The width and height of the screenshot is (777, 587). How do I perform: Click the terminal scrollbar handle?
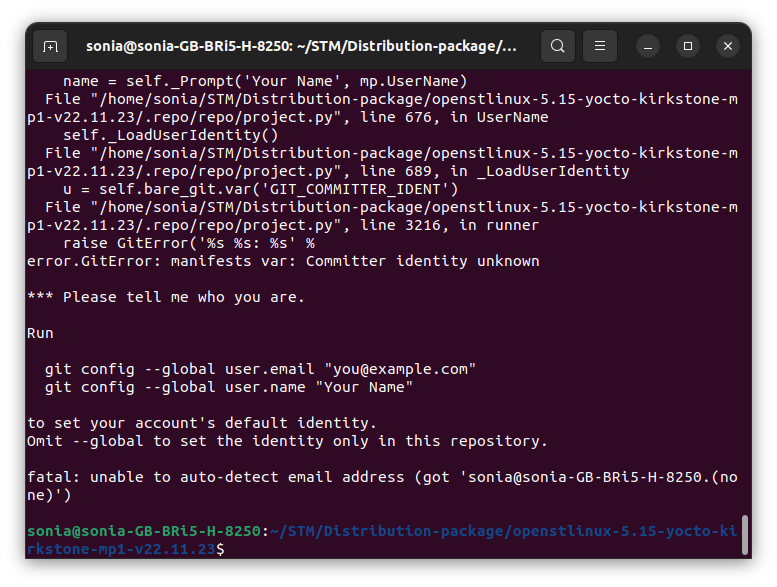coord(744,535)
